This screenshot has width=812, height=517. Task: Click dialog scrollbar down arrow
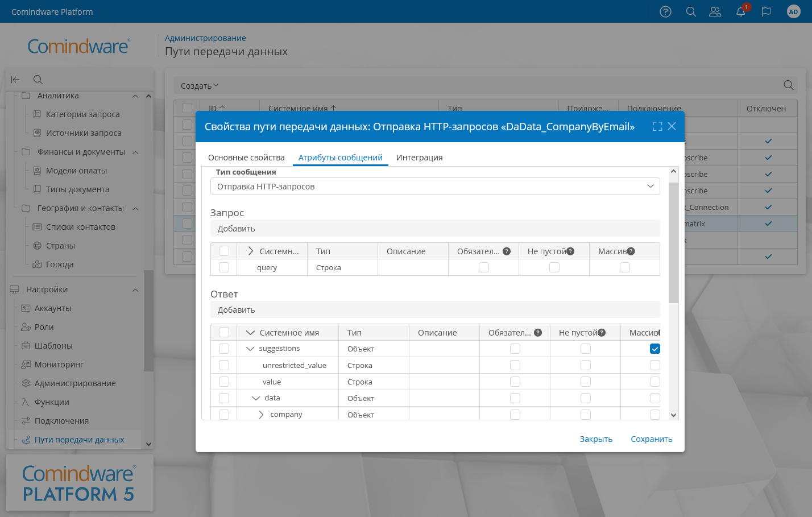674,415
